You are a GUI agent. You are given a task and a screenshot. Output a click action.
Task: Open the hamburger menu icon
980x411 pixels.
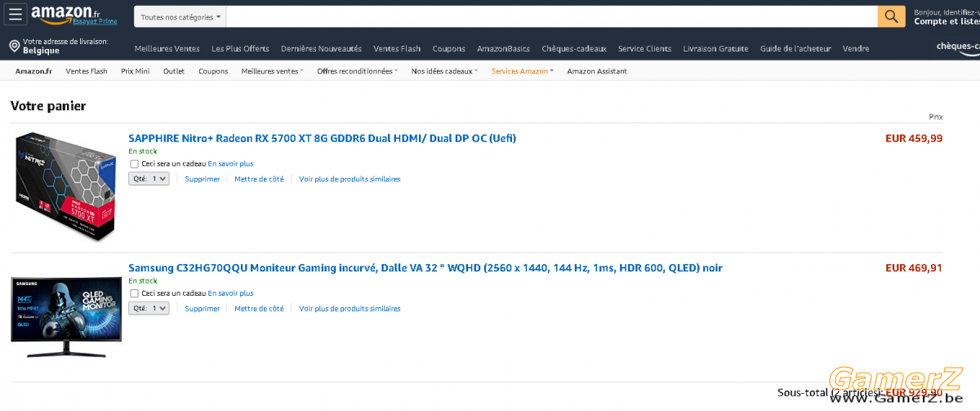click(x=16, y=16)
